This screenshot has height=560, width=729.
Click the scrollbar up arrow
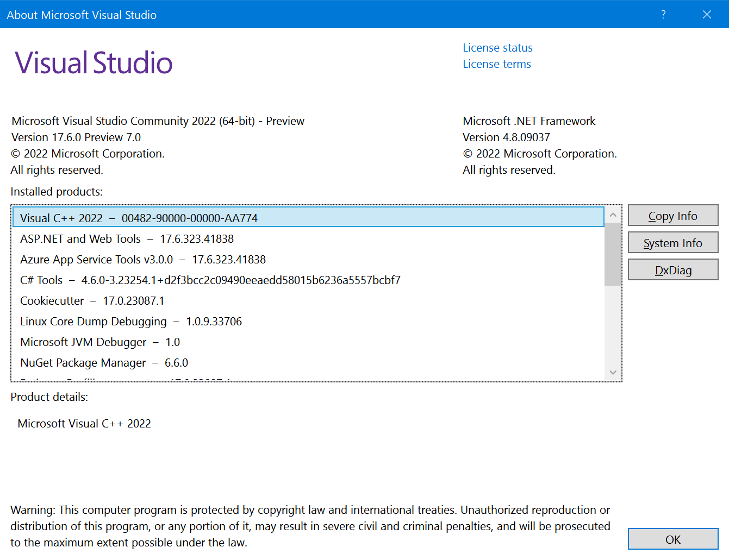click(x=613, y=215)
